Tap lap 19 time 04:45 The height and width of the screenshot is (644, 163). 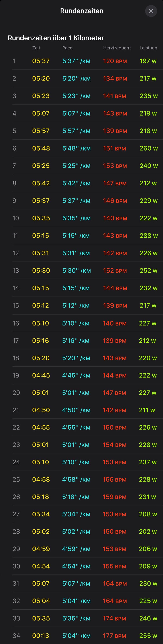tap(41, 375)
